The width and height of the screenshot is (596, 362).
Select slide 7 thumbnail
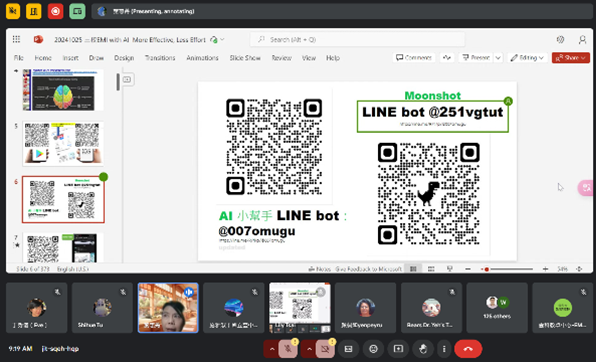click(63, 248)
